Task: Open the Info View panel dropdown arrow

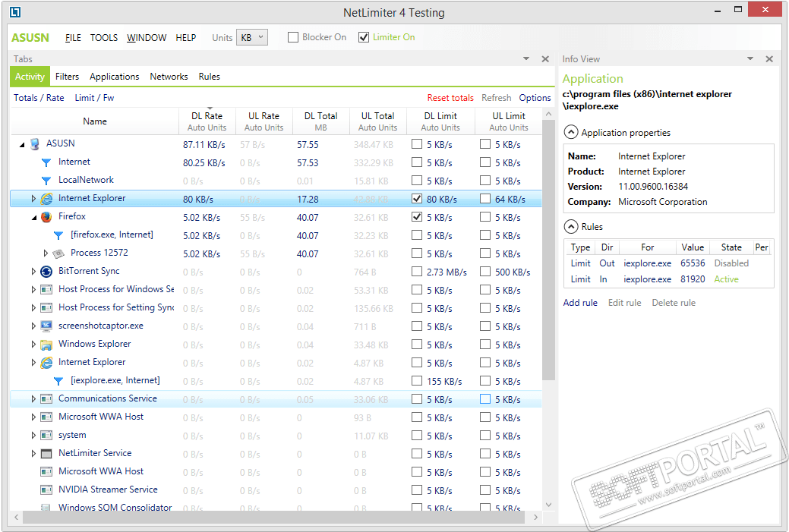Action: 750,59
